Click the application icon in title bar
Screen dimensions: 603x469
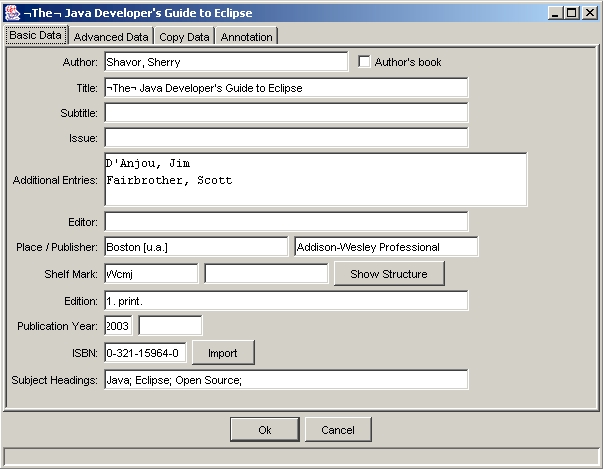pyautogui.click(x=12, y=13)
